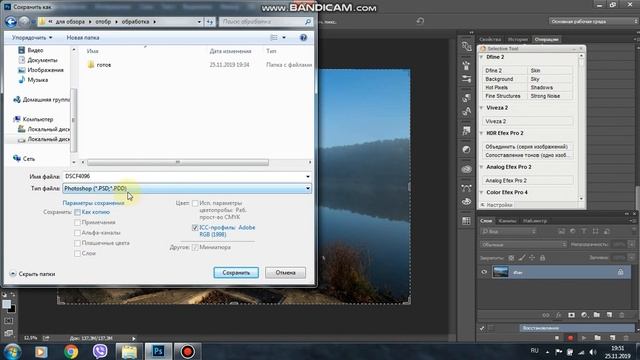Select the 'Операции' tab
Viewport: 640px width, 360px height.
[x=546, y=40]
